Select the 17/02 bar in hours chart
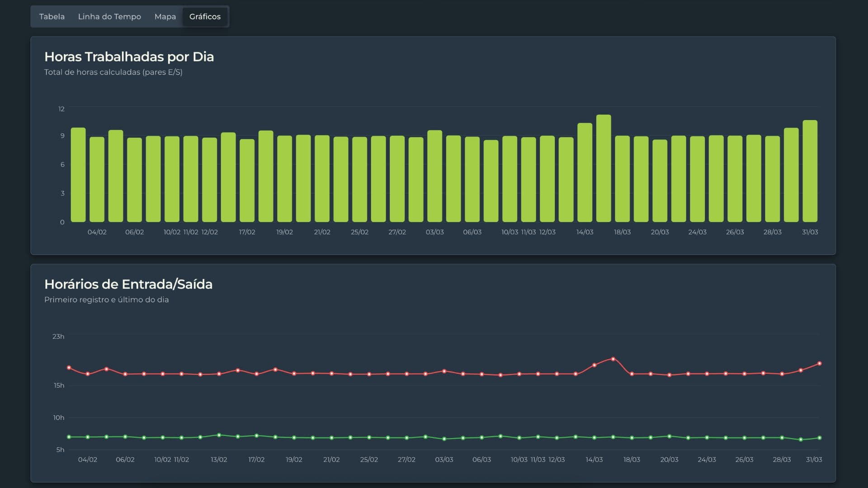The width and height of the screenshot is (868, 488). coord(247,180)
